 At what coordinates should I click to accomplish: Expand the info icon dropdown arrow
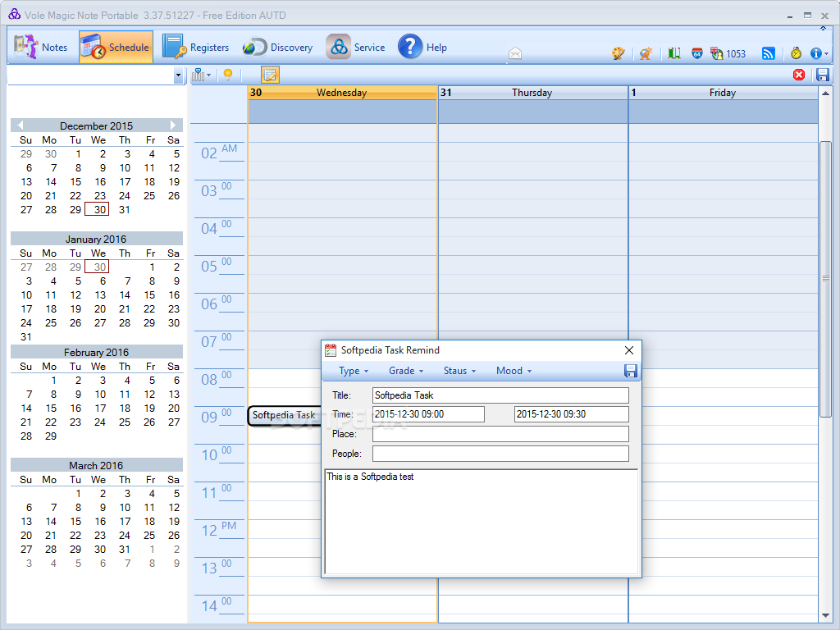pyautogui.click(x=827, y=53)
